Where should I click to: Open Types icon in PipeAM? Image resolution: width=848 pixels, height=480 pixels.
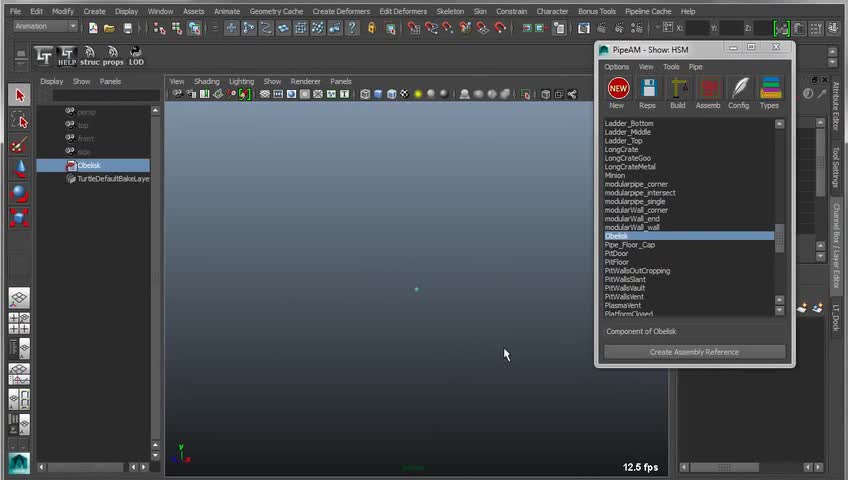coord(770,88)
